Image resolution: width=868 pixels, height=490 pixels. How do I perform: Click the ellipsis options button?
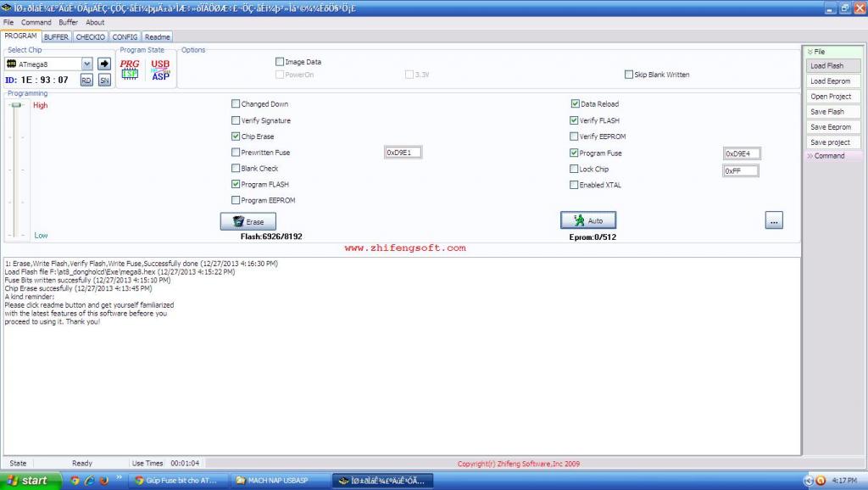click(x=774, y=220)
